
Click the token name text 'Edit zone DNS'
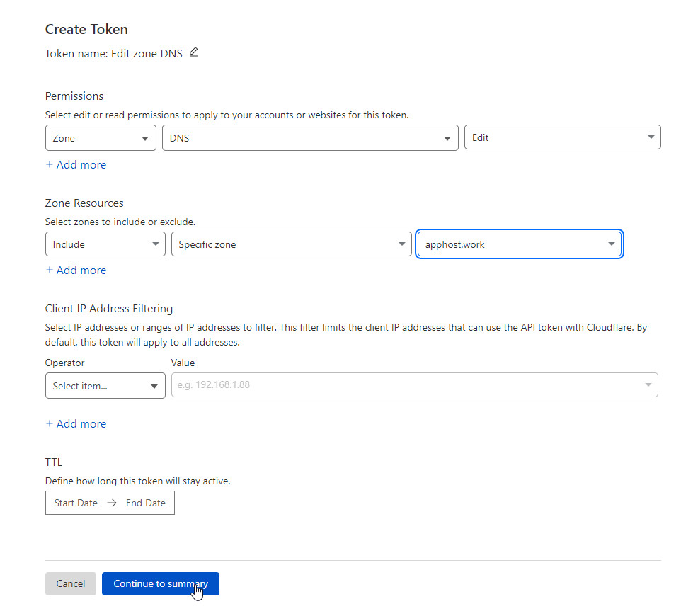tap(147, 54)
